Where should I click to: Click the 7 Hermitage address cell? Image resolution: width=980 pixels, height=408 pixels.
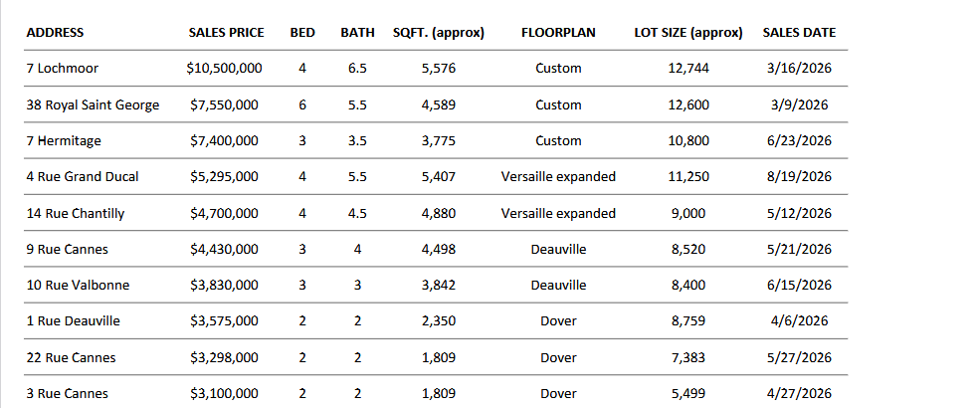(x=64, y=140)
